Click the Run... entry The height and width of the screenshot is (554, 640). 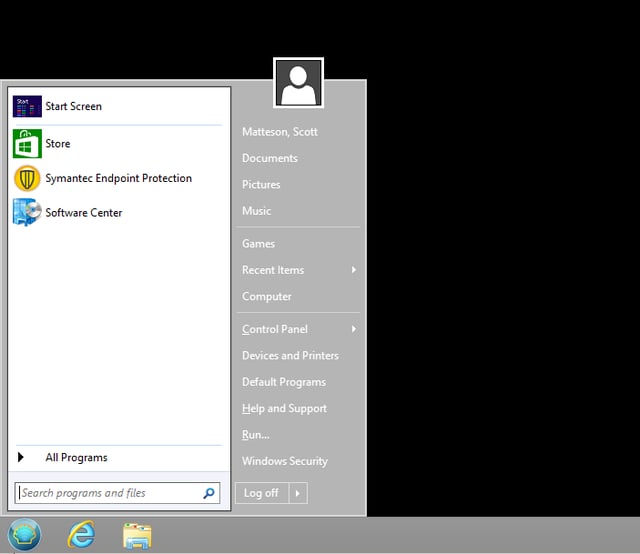pyautogui.click(x=256, y=435)
